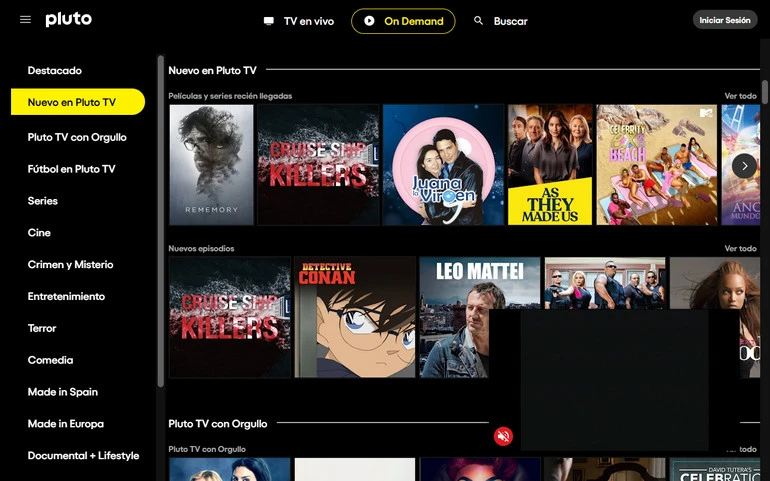Open Made in Spain category
Screen dimensions: 770x481
(x=63, y=392)
